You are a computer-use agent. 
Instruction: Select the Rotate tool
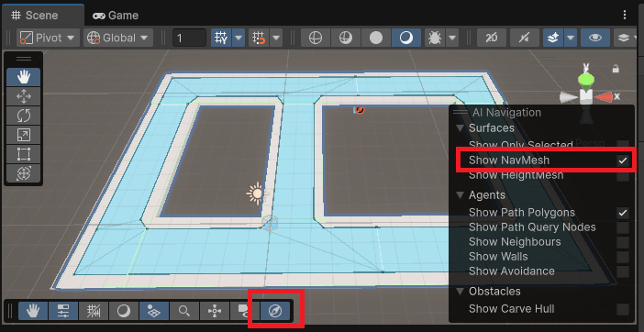[24, 116]
